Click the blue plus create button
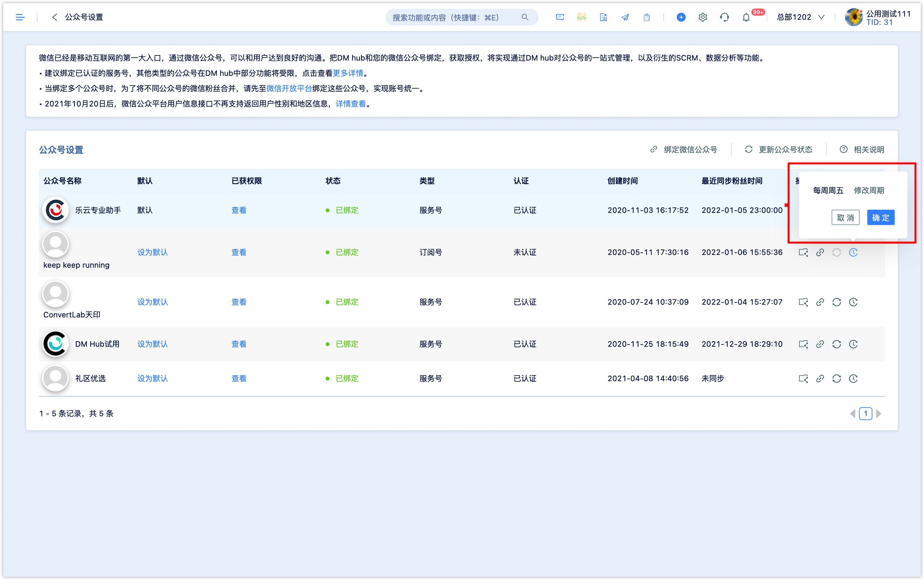 [681, 17]
